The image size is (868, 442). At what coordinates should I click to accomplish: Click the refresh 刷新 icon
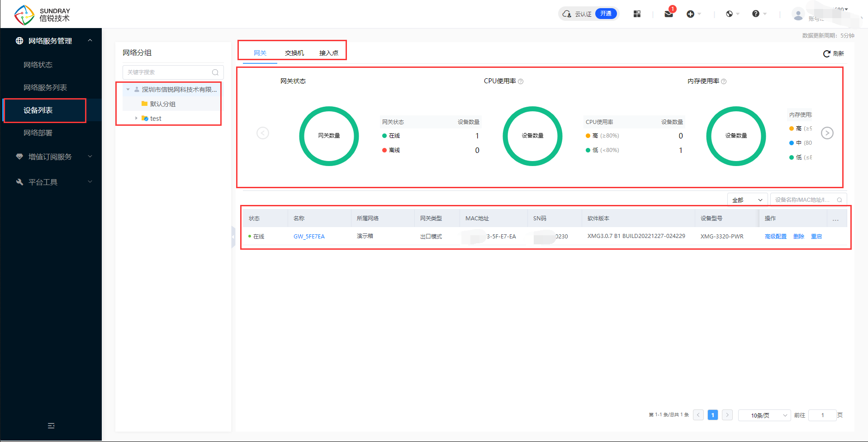(x=827, y=54)
